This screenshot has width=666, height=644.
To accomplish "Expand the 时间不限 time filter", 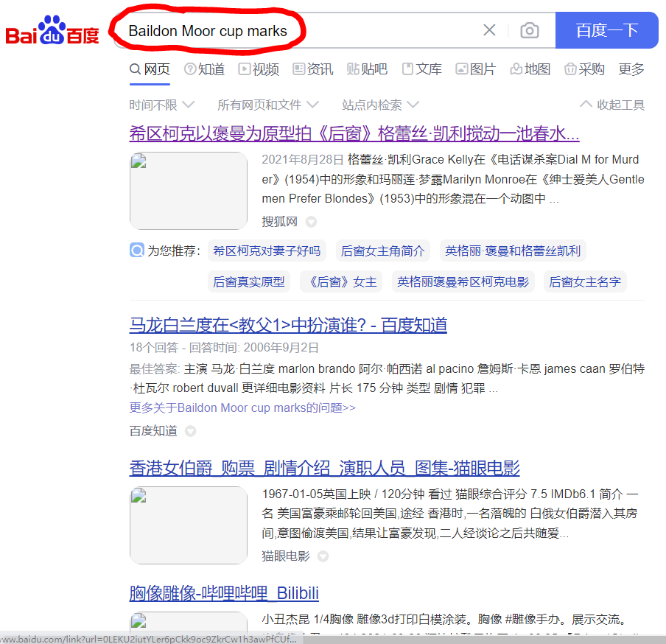I will tap(162, 105).
